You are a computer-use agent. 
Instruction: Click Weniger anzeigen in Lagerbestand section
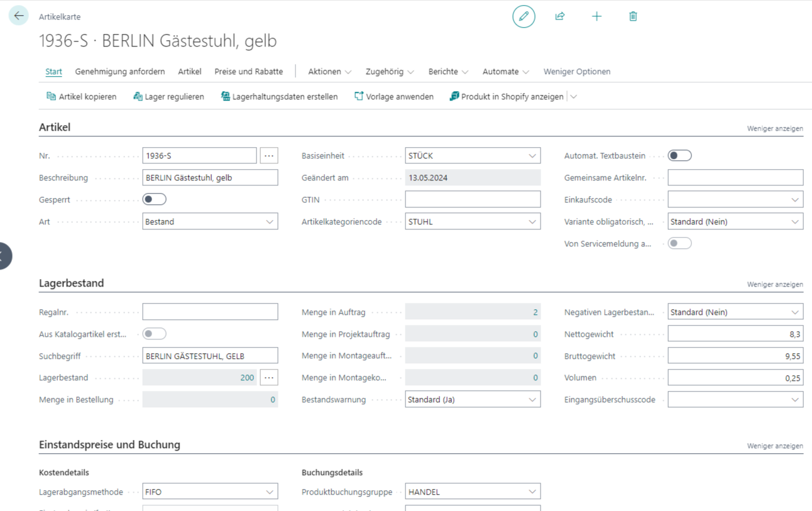774,284
